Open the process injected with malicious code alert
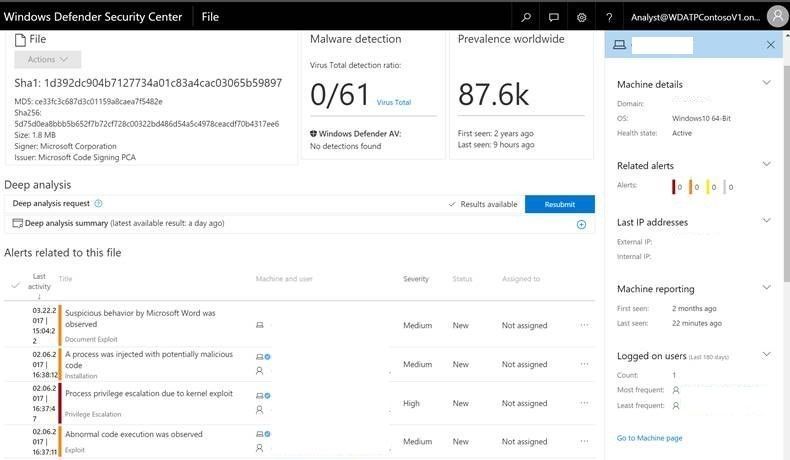Image resolution: width=790 pixels, height=460 pixels. pyautogui.click(x=149, y=360)
